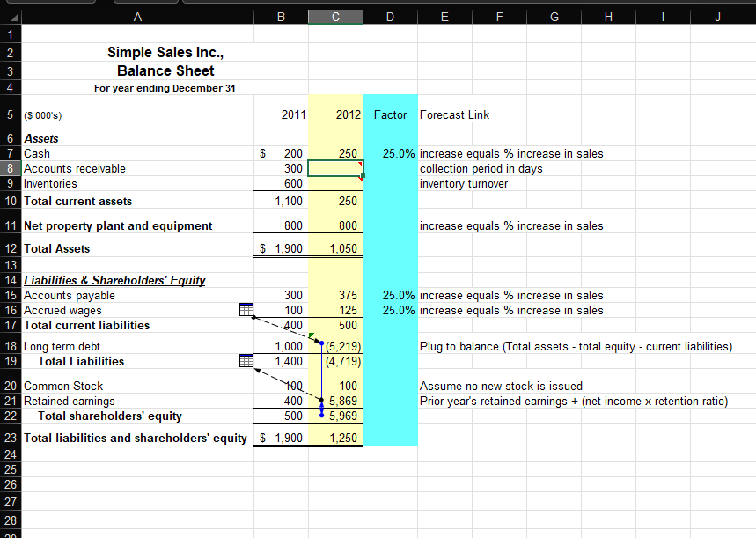Select the Factor header cell
Viewport: 756px width, 538px height.
tap(389, 114)
